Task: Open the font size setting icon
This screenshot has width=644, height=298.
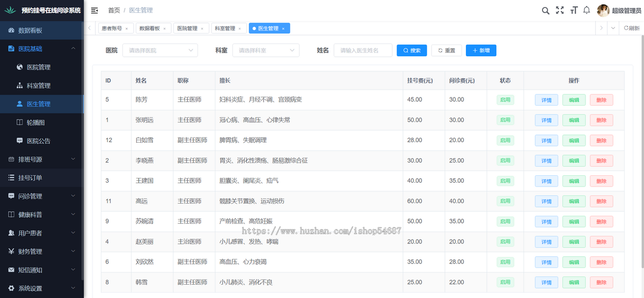Action: [574, 10]
